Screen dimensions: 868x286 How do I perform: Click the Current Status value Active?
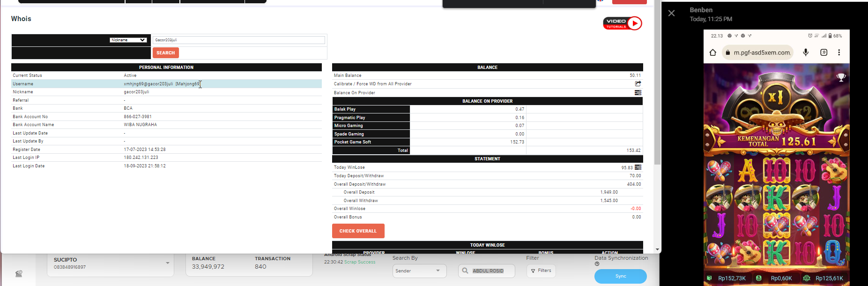[x=130, y=75]
